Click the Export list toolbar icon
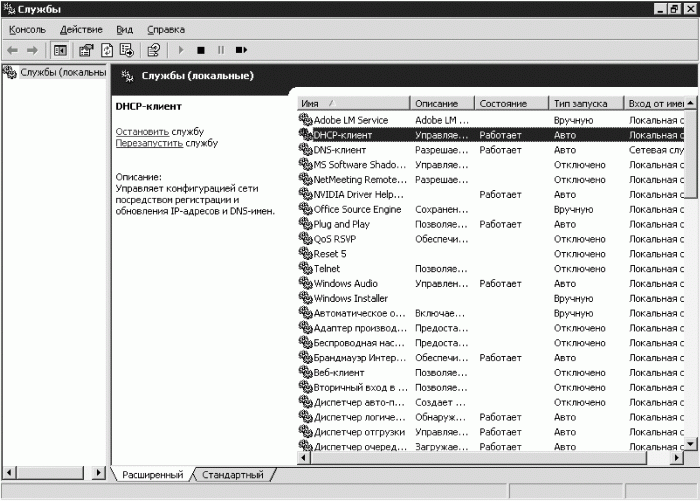 127,50
